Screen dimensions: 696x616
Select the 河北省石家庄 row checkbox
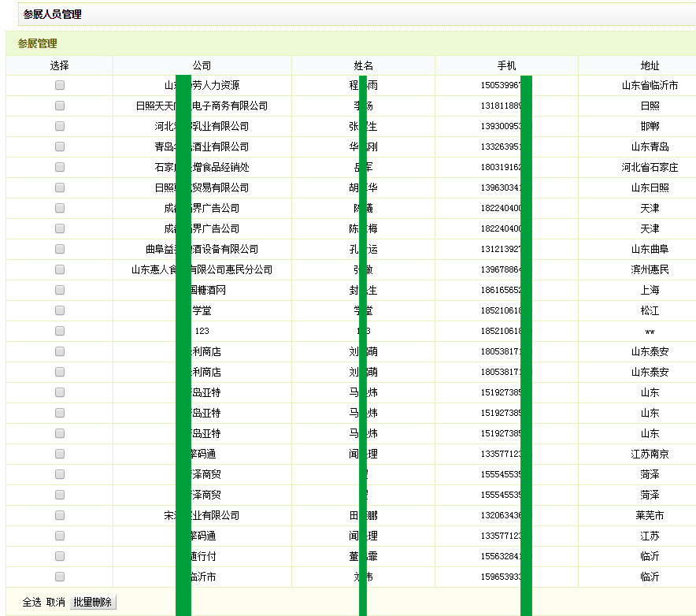60,167
